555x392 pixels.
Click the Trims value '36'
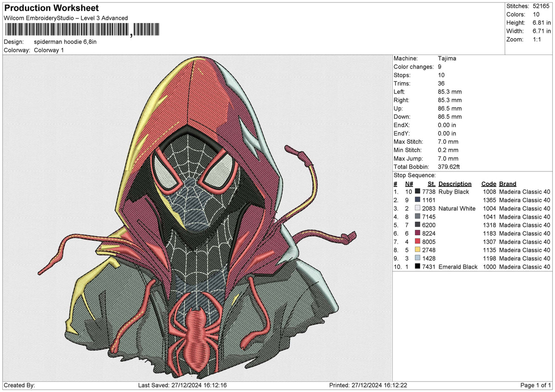pyautogui.click(x=442, y=84)
